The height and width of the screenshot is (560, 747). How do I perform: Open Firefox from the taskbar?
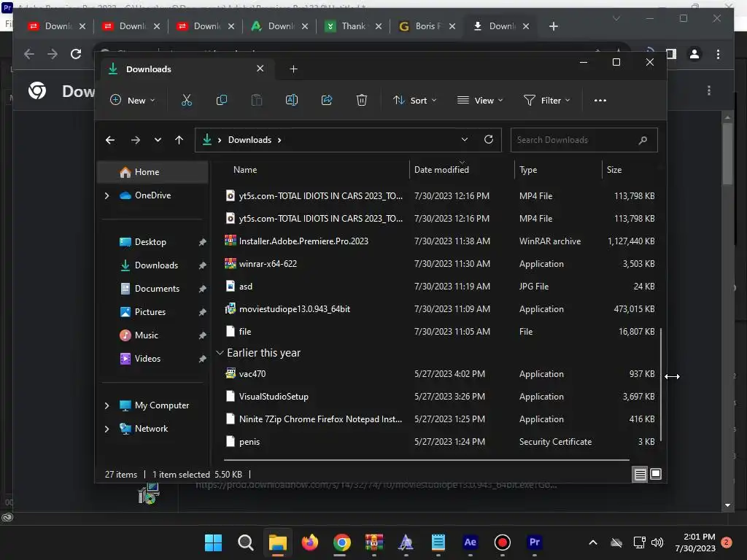[x=309, y=542]
